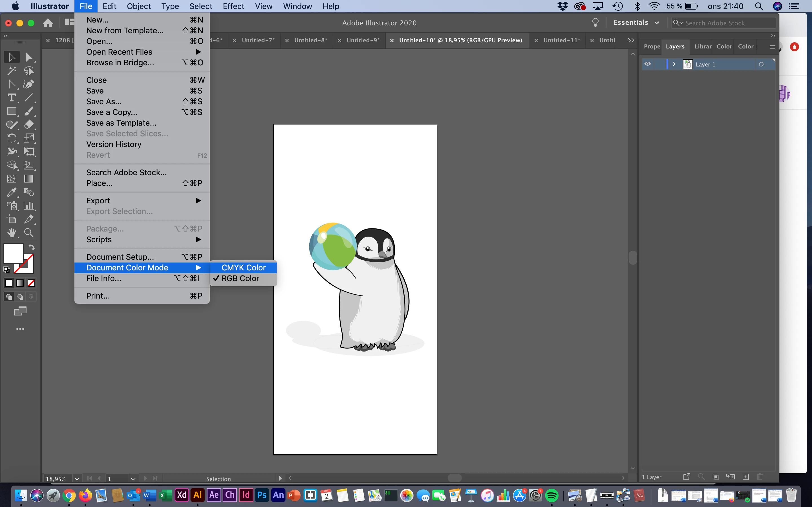Hide Layer 1 with eye icon

click(x=648, y=64)
